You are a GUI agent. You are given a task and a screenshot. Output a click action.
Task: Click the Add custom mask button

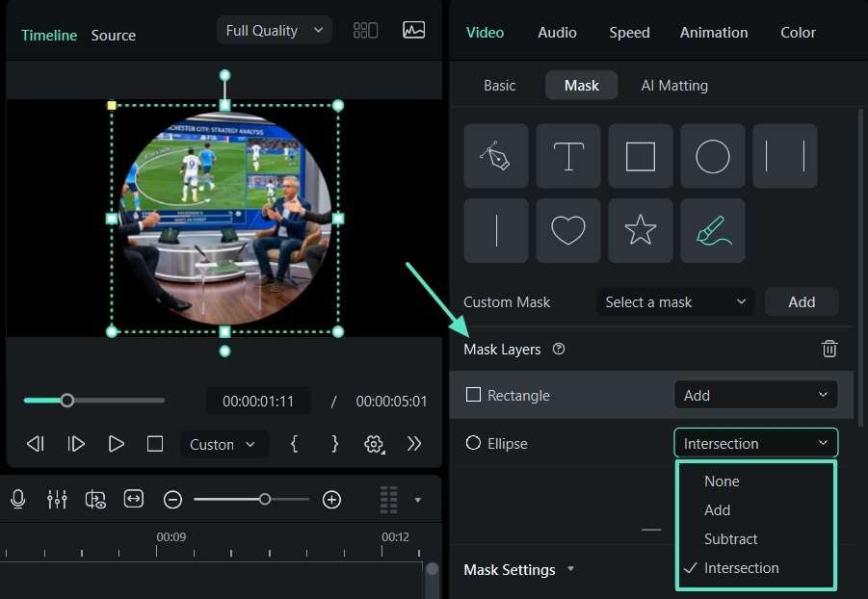pos(801,301)
